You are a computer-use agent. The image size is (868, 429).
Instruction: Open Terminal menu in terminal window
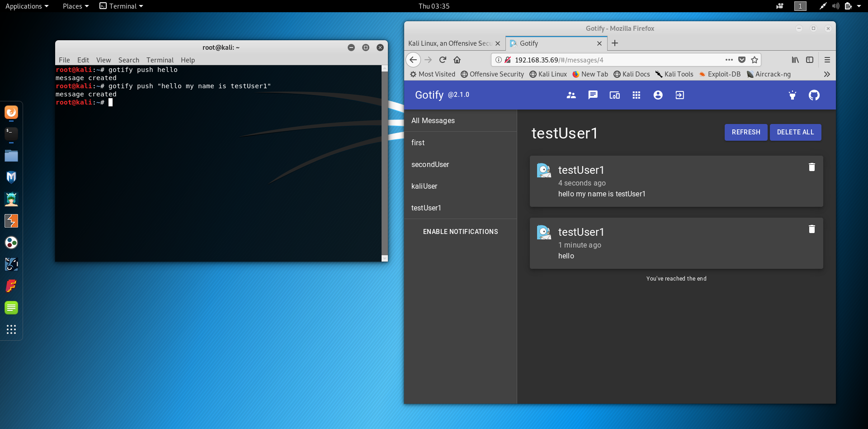160,60
